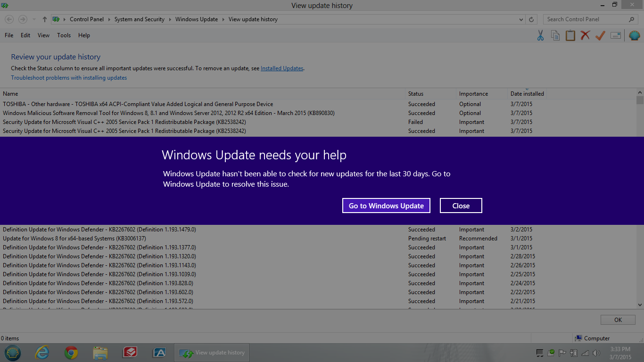Click the orange checkmark validation icon
Screen dimensions: 644x362
(x=600, y=35)
